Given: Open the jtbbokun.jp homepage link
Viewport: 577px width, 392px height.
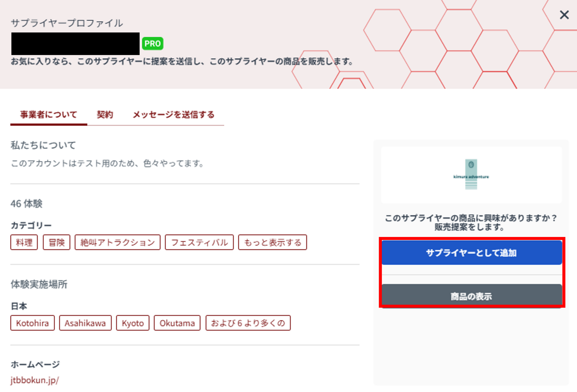Looking at the screenshot, I should [35, 380].
